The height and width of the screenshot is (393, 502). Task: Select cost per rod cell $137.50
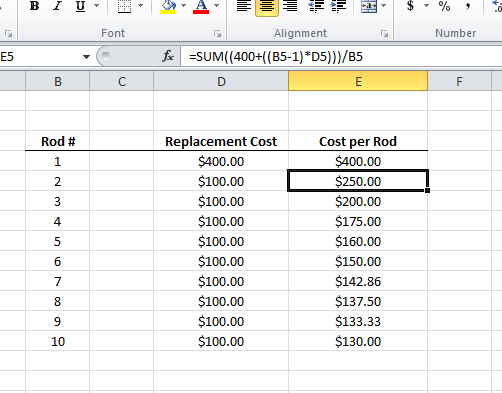358,301
